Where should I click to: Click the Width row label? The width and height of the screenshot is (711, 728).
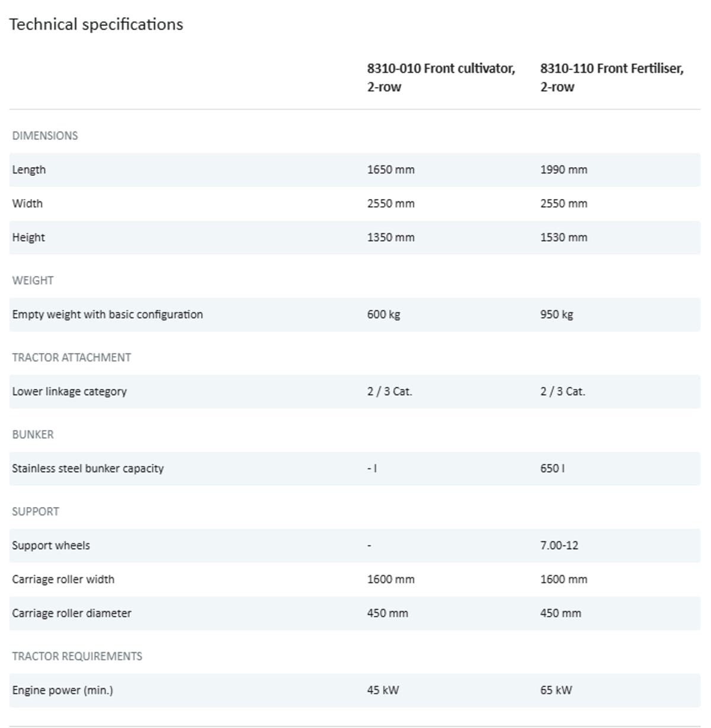(x=27, y=203)
